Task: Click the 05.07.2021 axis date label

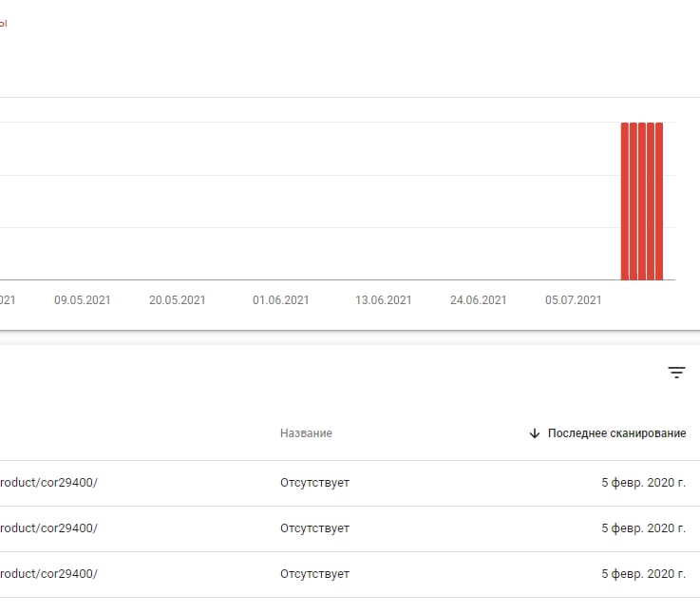Action: [574, 299]
